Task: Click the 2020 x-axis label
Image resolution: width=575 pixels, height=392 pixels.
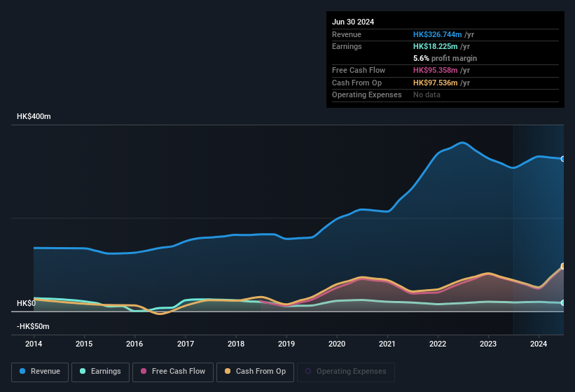Action: 337,344
